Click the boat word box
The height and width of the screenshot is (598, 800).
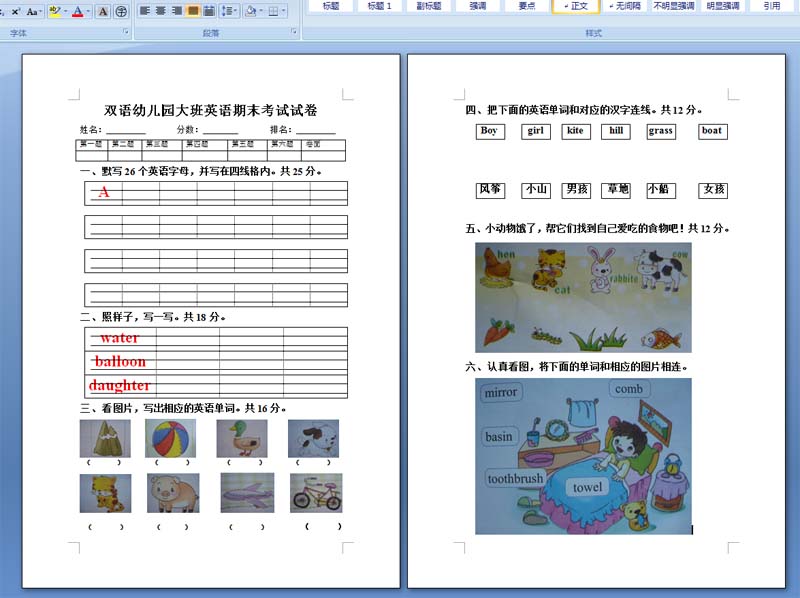pos(713,131)
